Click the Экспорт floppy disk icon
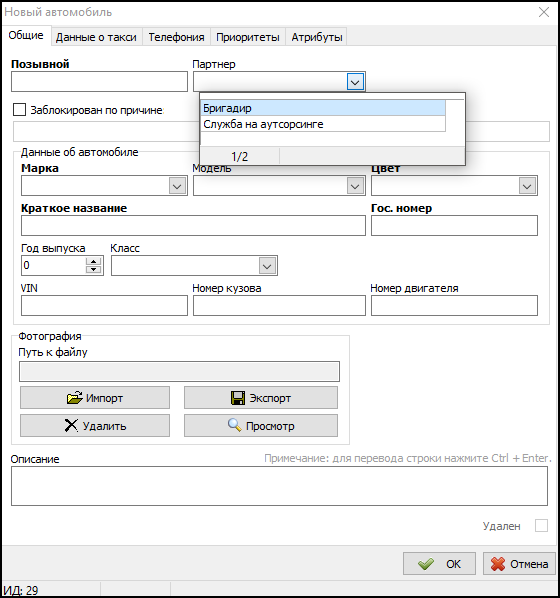The height and width of the screenshot is (598, 560). (238, 398)
